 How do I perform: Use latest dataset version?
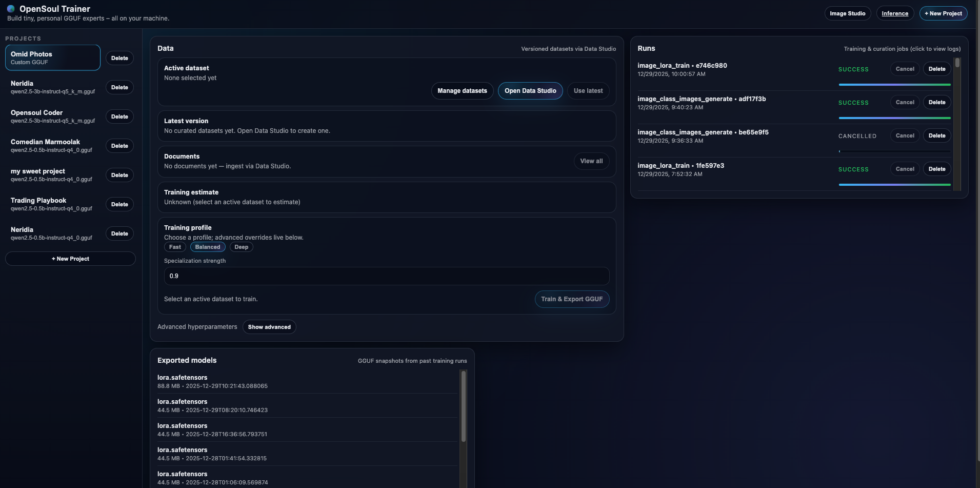coord(588,91)
